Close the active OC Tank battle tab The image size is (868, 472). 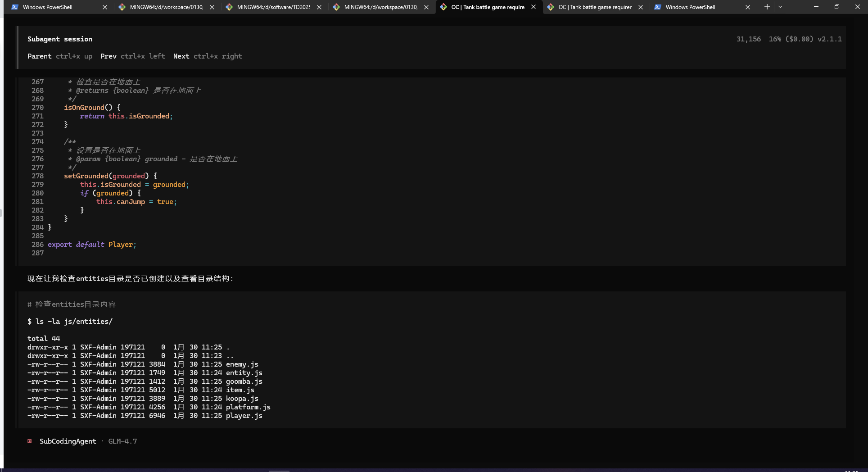pos(533,7)
